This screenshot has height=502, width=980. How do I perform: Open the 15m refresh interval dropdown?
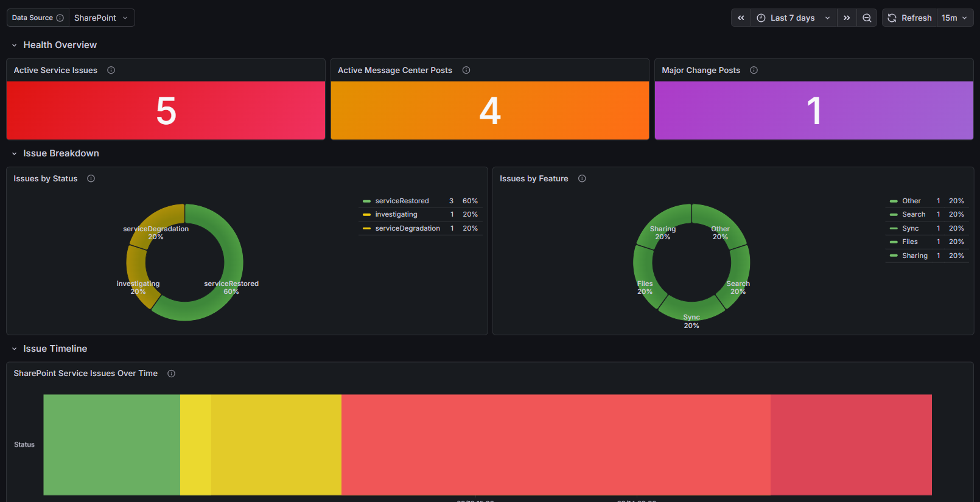coord(954,18)
